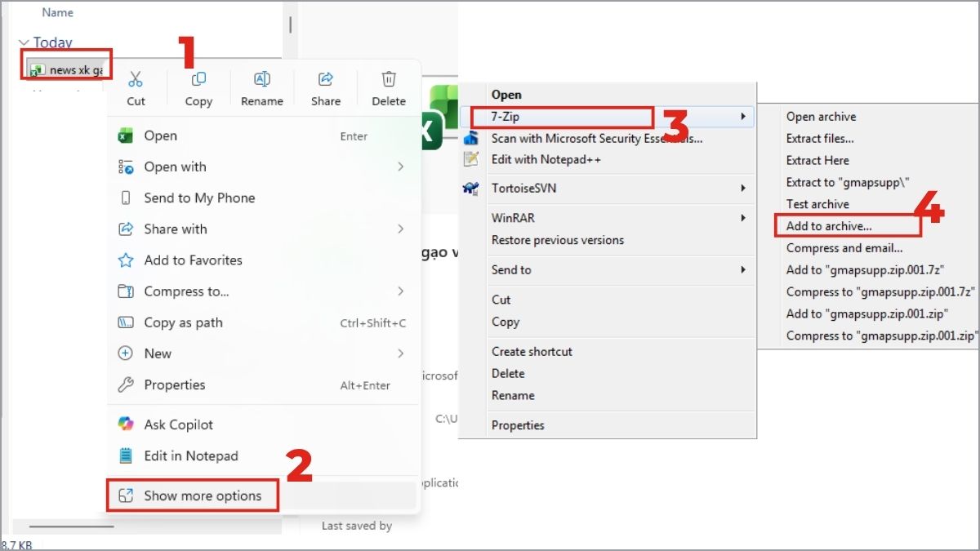This screenshot has width=980, height=551.
Task: Choose Copy in classic context menu
Action: [506, 322]
